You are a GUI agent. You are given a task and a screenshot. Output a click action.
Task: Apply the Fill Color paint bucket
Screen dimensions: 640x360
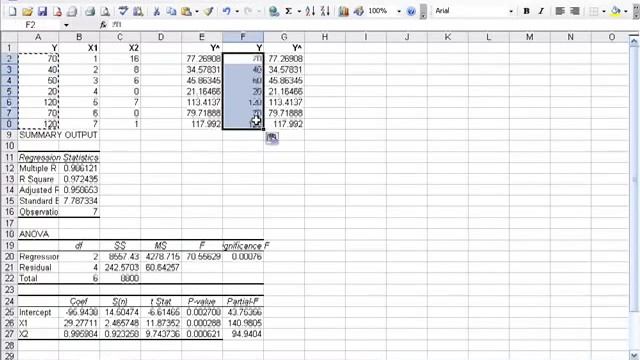click(616, 11)
